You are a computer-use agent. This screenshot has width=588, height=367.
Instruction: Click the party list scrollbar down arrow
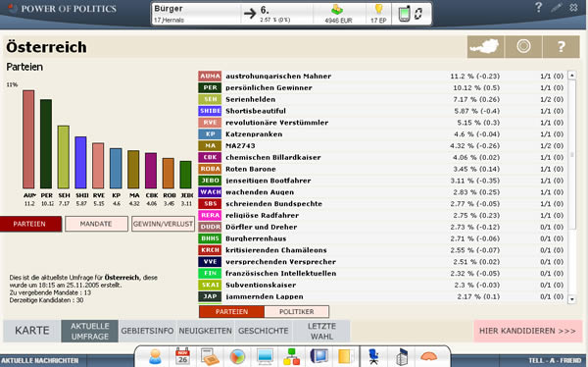[x=572, y=299]
